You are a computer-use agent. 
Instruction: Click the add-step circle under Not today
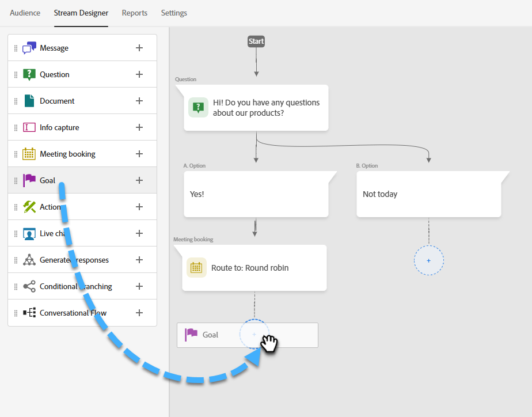429,261
